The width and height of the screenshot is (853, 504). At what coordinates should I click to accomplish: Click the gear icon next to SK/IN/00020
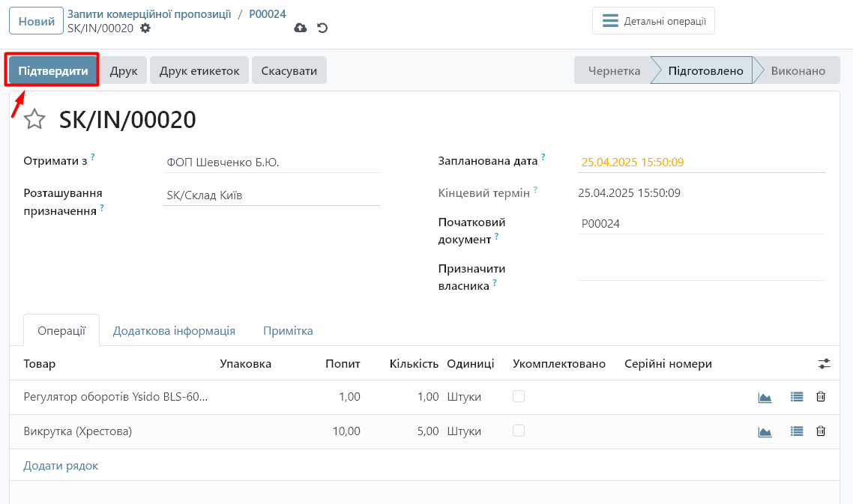[x=145, y=28]
